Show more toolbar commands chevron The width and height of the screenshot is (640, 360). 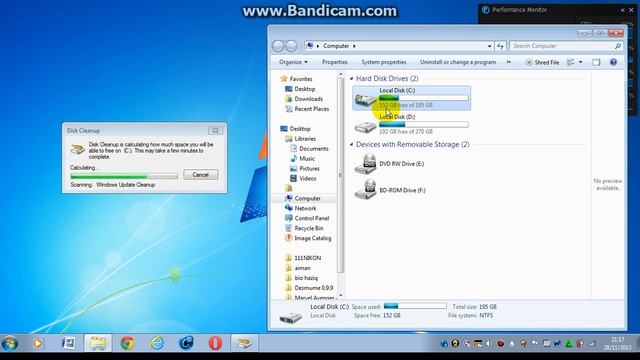point(509,62)
